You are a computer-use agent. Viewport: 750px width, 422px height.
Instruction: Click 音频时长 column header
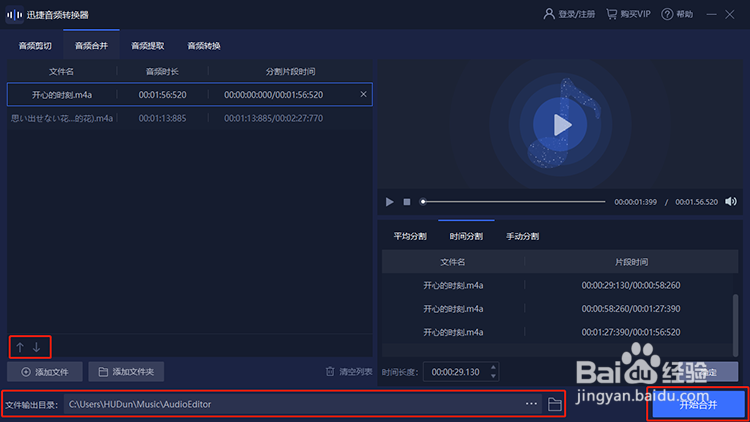coord(162,72)
